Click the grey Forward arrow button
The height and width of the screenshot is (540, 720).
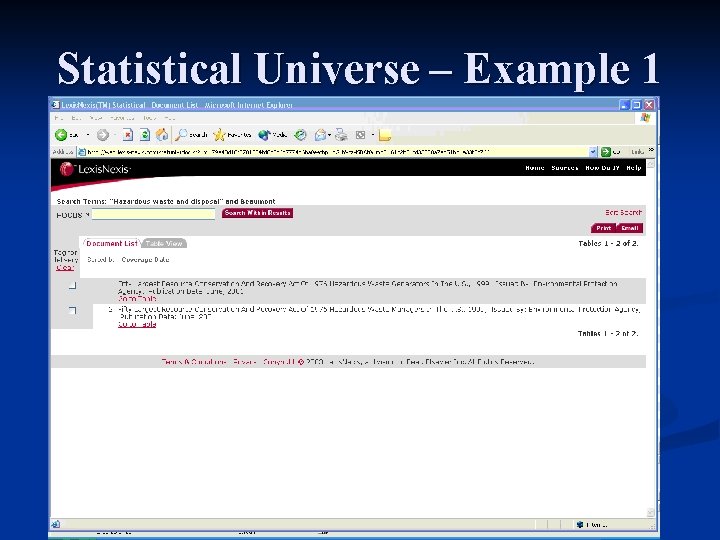pos(103,135)
